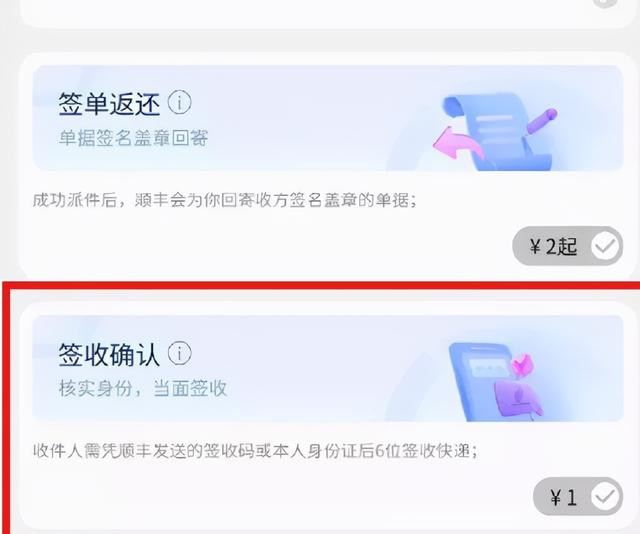Tap the purple pen graphic
The image size is (640, 534).
click(542, 120)
